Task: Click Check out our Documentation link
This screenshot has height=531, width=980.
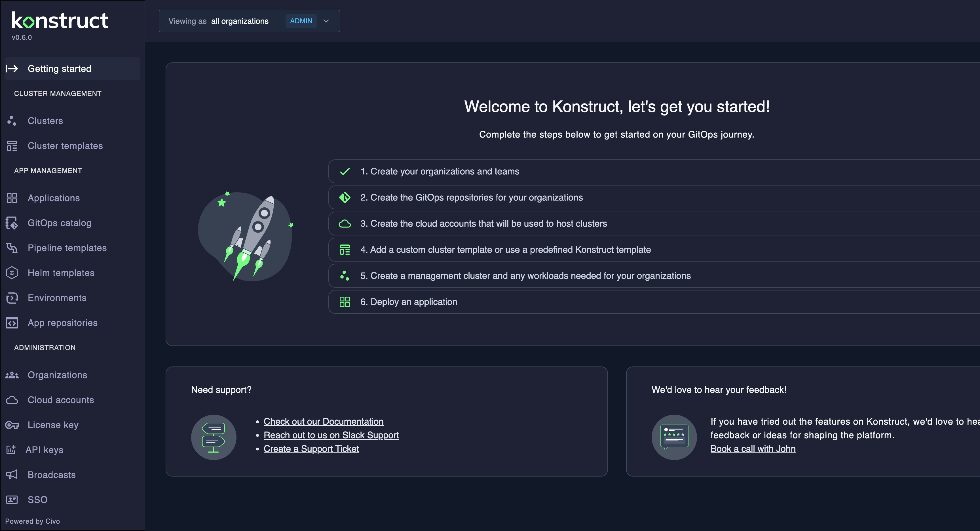Action: click(323, 422)
